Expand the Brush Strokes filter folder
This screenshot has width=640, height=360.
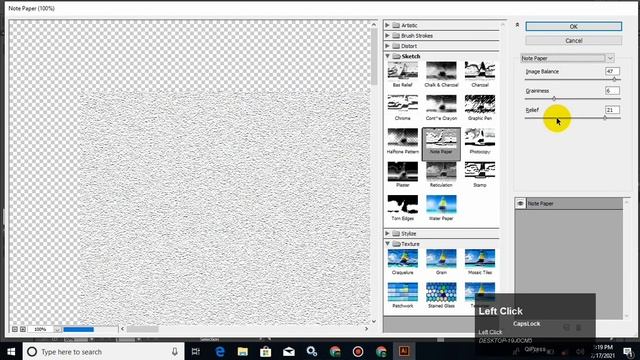[387, 36]
